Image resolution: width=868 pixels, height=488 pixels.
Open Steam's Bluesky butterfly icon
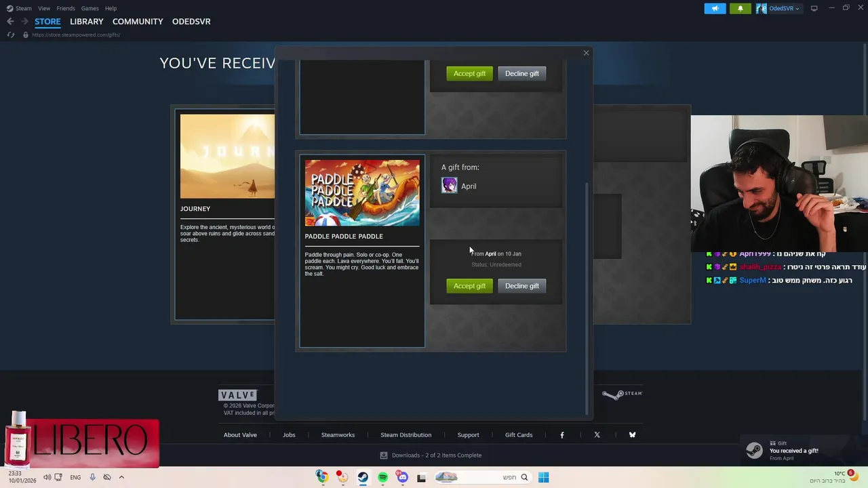click(632, 435)
